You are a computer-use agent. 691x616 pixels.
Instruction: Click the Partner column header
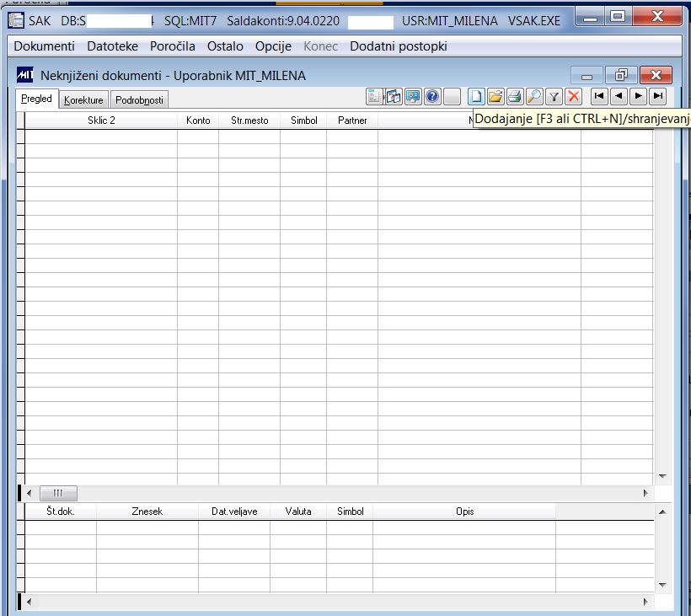352,121
